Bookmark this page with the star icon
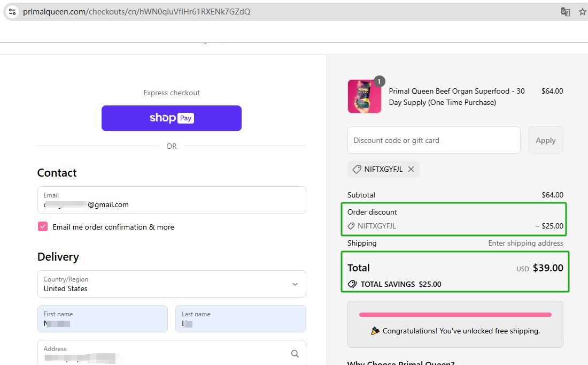 (x=582, y=12)
